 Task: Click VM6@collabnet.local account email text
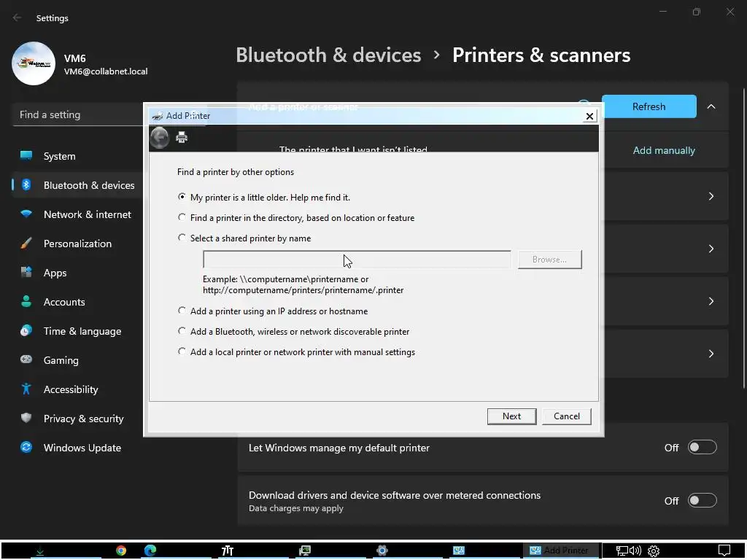[106, 71]
